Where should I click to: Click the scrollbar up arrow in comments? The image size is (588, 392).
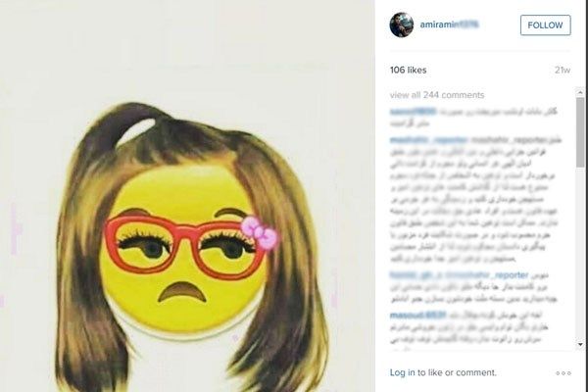pos(580,91)
